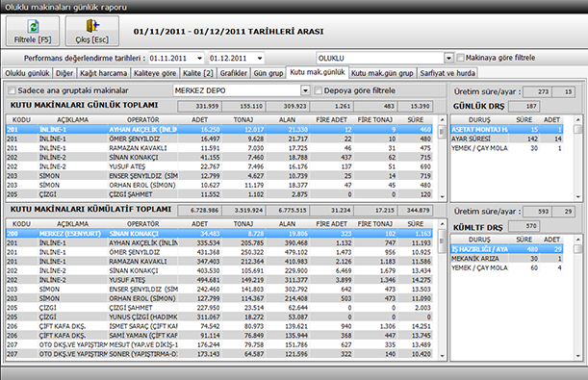Open the Kalite [2] tab
The height and width of the screenshot is (380, 588).
click(197, 73)
